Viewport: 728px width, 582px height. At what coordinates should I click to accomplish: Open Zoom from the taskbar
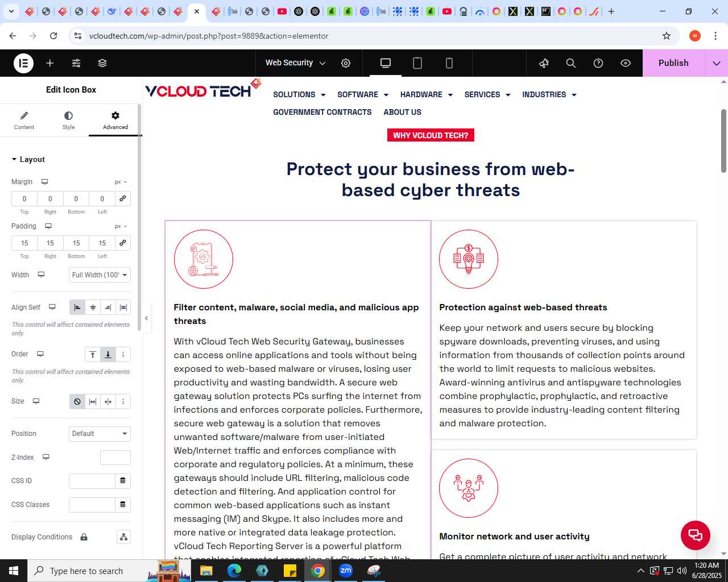coord(346,571)
